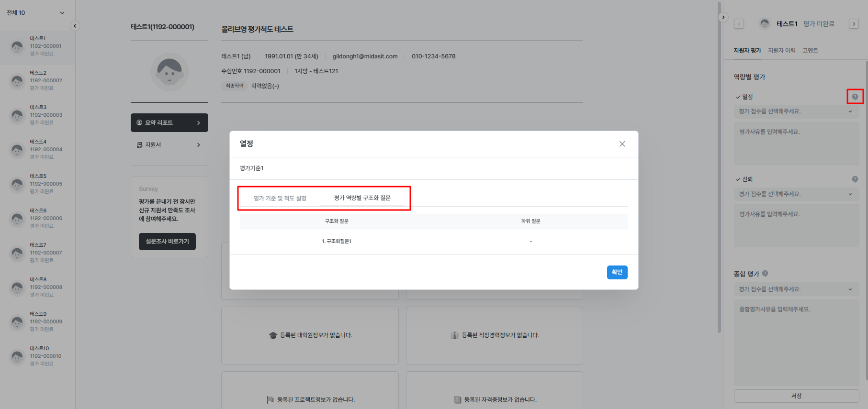
Task: Click the 테스트10 avatar in applicant list
Action: [17, 356]
